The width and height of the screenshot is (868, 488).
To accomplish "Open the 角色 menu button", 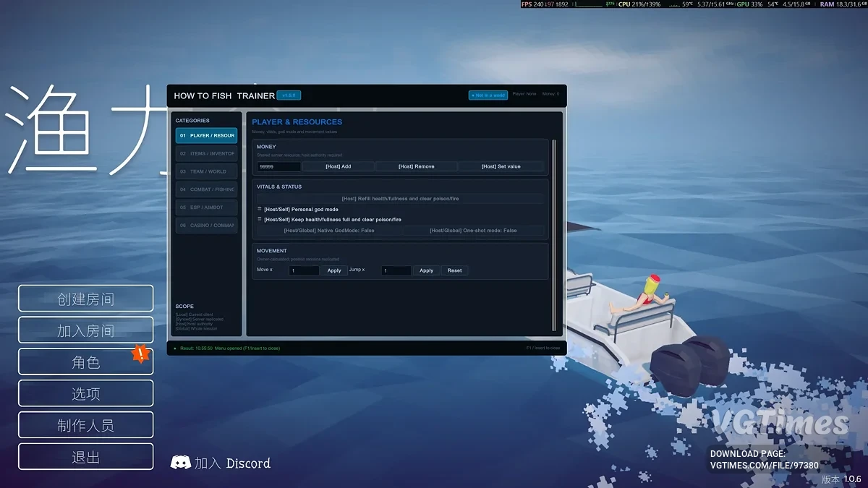I will [86, 362].
